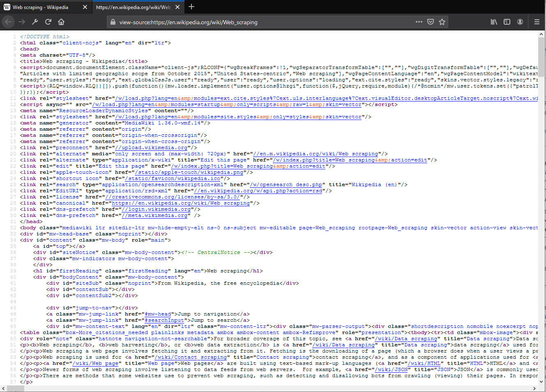546x392 pixels.
Task: Click the div id="mw-head-base" line
Action: click(94, 234)
